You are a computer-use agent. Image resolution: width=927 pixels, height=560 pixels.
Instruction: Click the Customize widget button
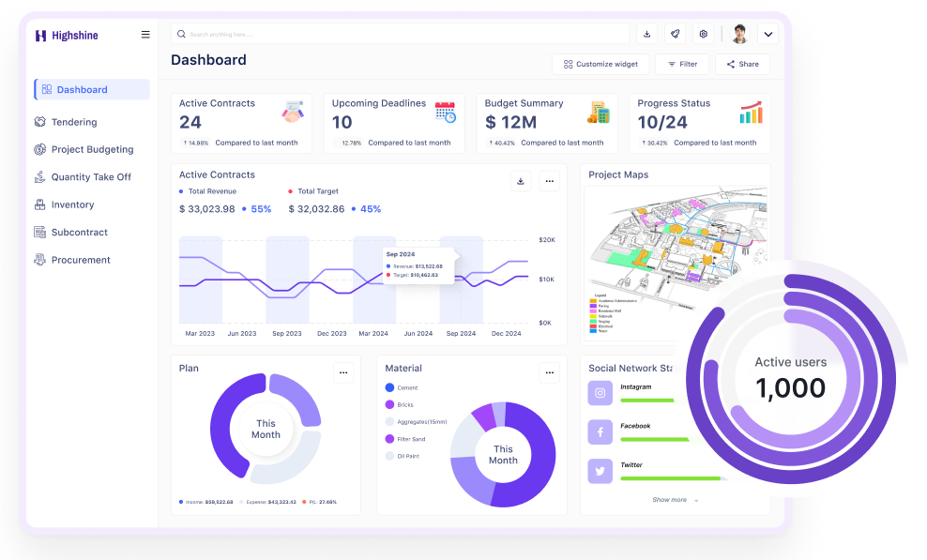pyautogui.click(x=600, y=64)
